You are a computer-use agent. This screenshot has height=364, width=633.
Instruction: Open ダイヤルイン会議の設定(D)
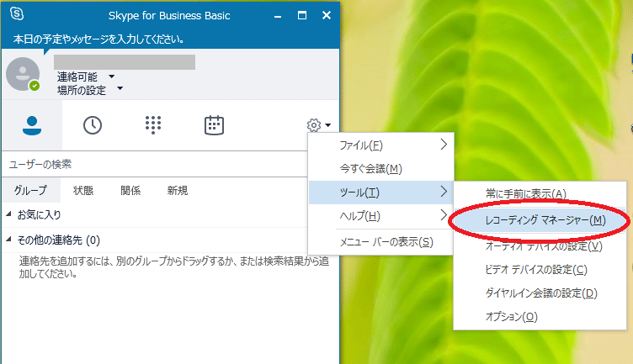coord(540,293)
